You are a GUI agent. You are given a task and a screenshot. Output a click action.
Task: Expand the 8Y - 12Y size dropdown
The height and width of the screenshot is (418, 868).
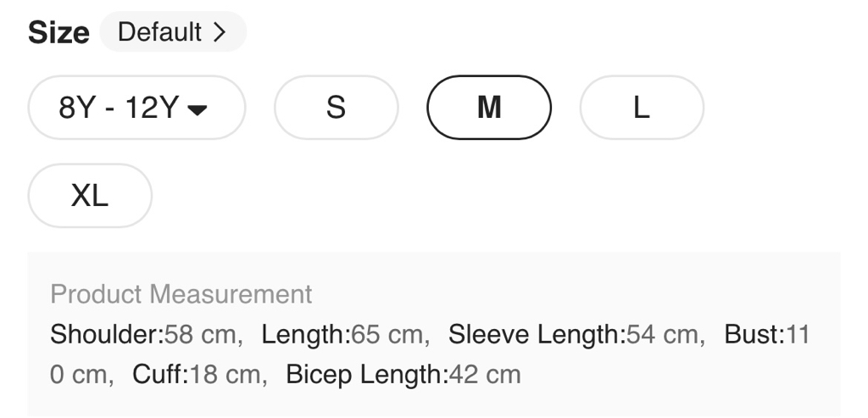pyautogui.click(x=136, y=108)
